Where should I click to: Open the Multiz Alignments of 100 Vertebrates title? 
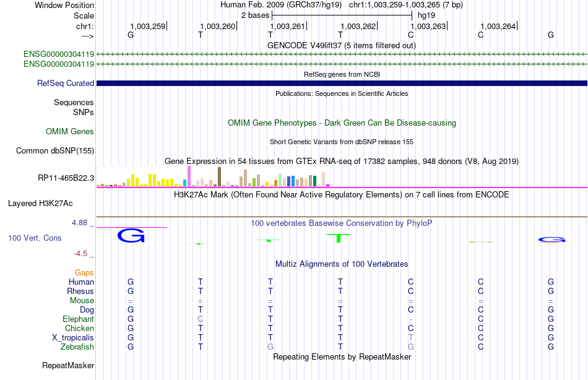point(342,264)
